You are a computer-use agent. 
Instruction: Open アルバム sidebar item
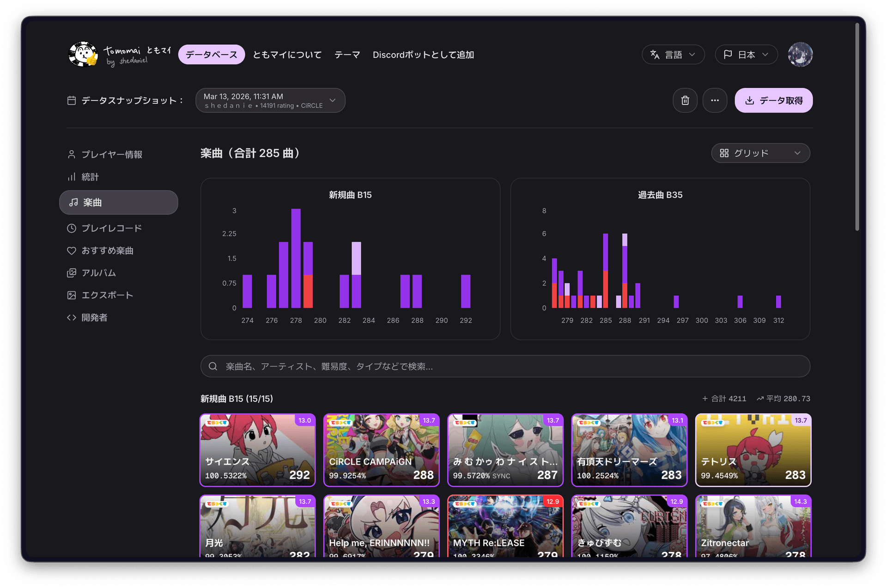coord(98,273)
